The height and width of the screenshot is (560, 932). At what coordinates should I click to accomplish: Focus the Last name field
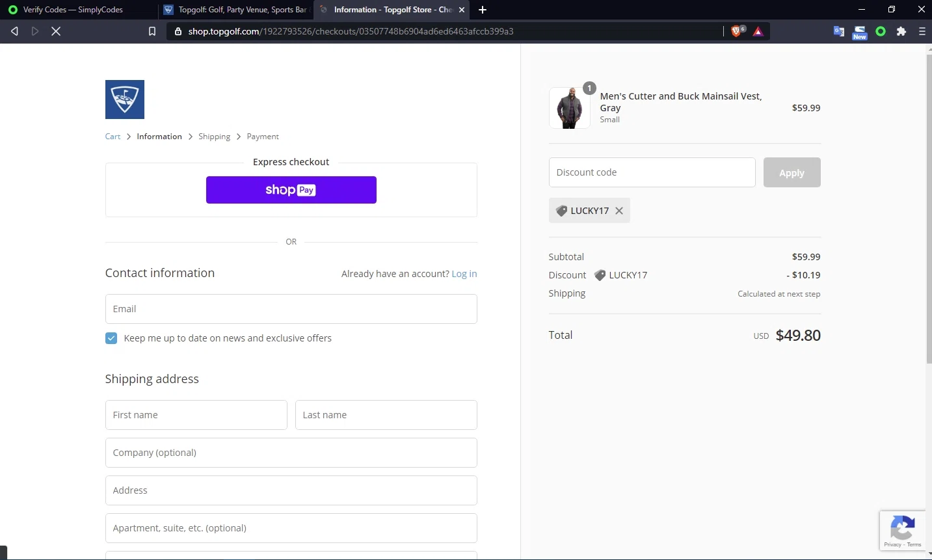point(386,415)
